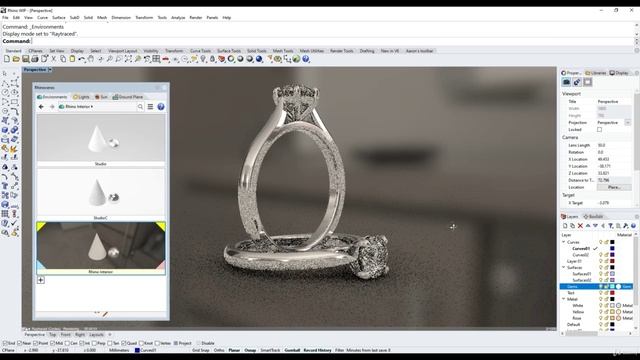Collapse the Curves layer group
This screenshot has height=360, width=640.
(x=564, y=242)
